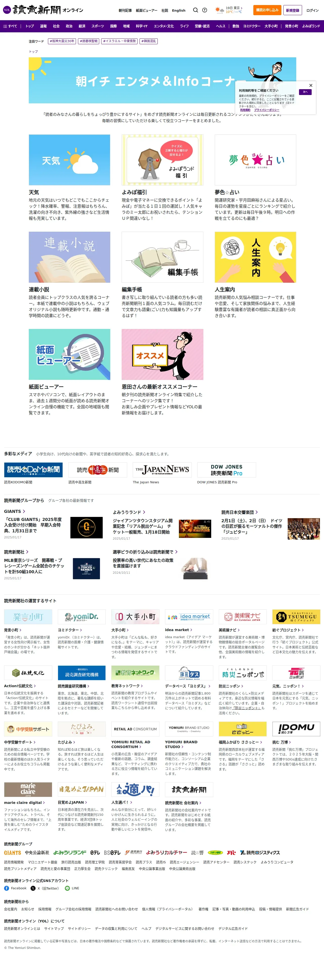Open the サイトマップ footer link
This screenshot has height=980, width=324.
tap(54, 929)
